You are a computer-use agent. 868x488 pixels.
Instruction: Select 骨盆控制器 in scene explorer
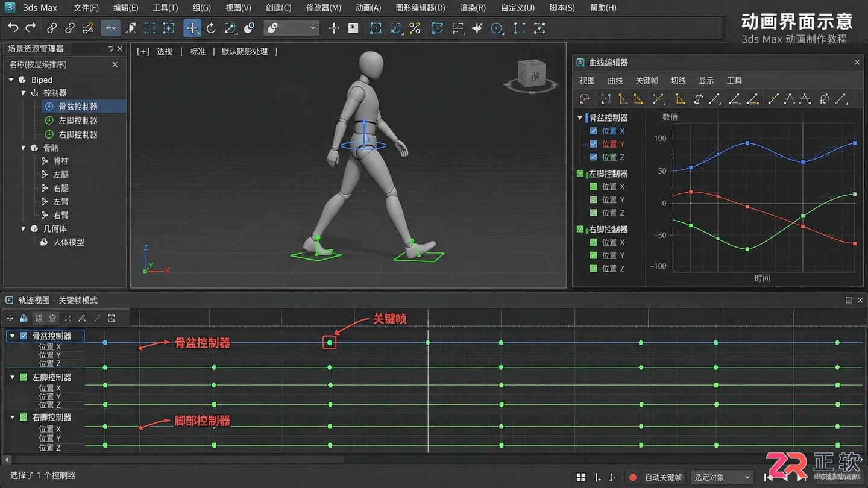click(78, 106)
